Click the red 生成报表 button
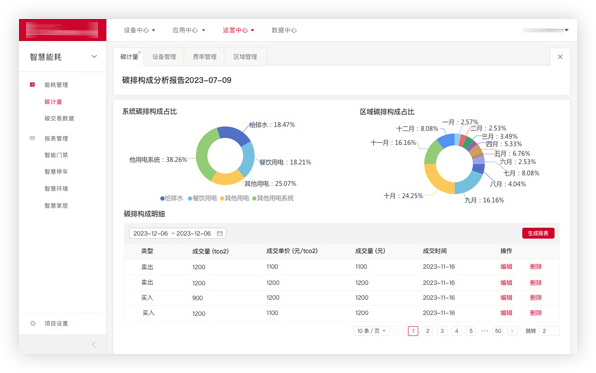The image size is (596, 373). pyautogui.click(x=538, y=233)
